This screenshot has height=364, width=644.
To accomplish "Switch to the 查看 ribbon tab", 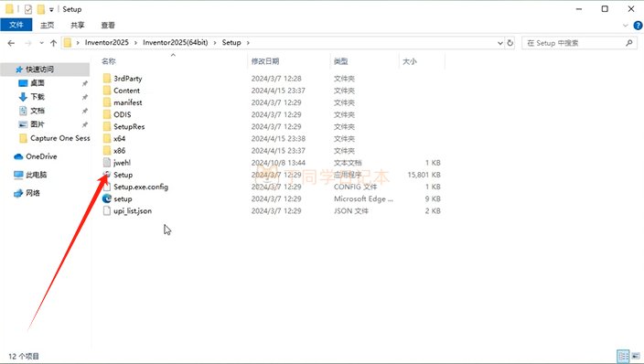I will (108, 25).
